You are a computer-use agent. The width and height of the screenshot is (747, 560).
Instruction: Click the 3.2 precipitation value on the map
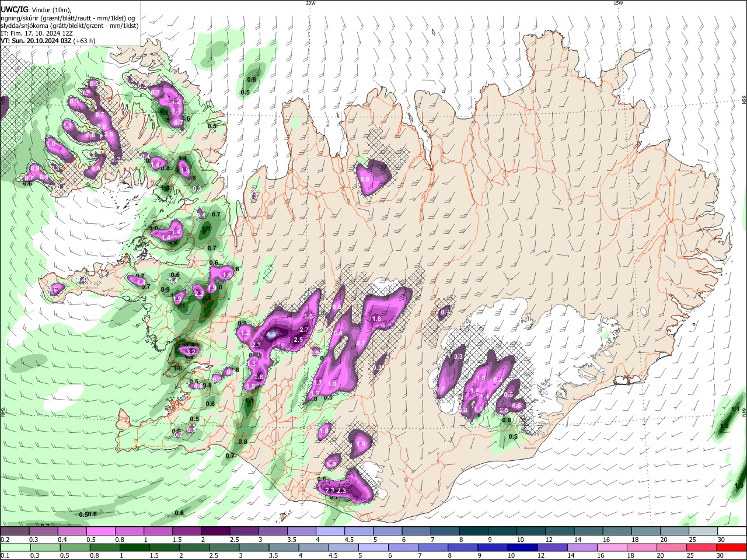(x=191, y=352)
